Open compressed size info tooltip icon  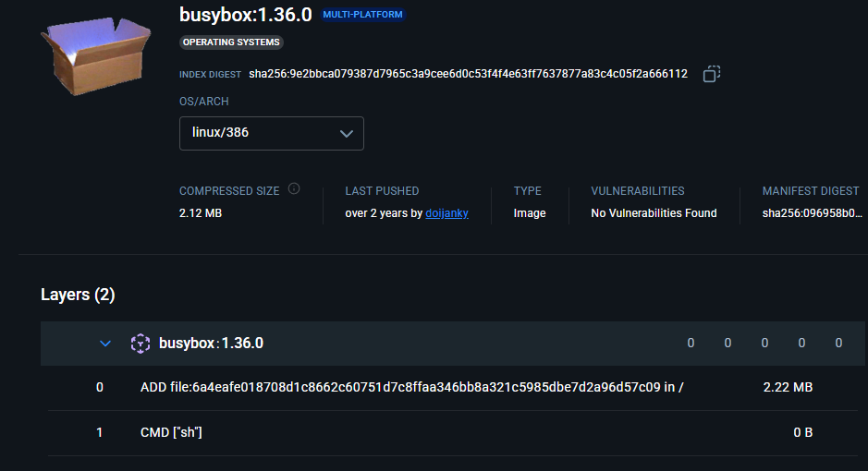pos(294,189)
